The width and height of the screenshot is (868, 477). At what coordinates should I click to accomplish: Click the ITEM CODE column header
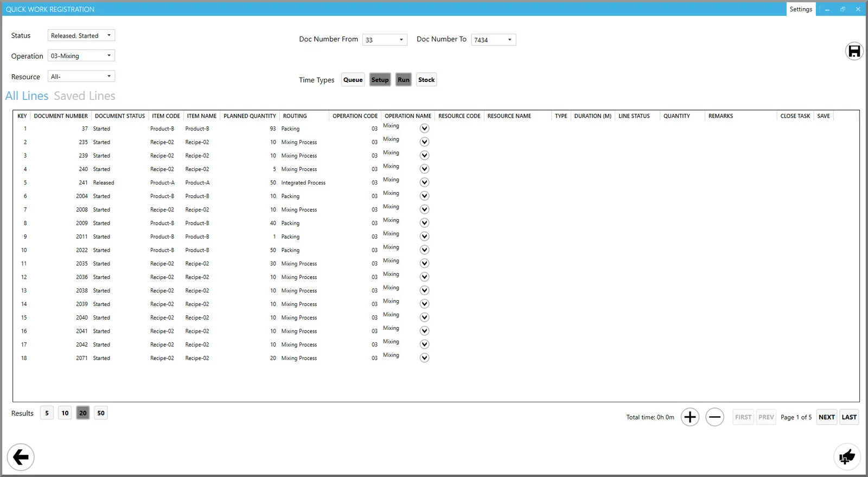point(166,116)
